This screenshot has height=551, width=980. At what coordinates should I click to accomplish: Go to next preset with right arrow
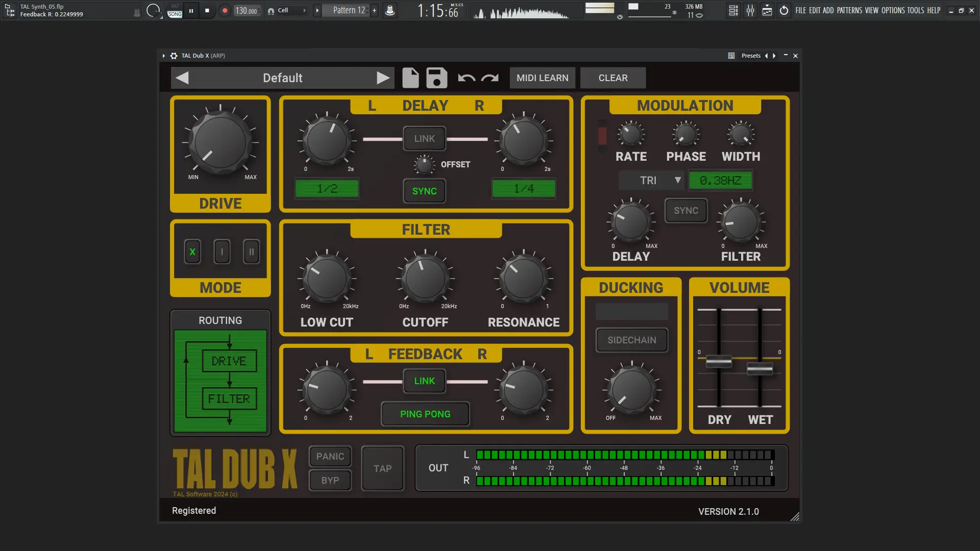pos(383,78)
